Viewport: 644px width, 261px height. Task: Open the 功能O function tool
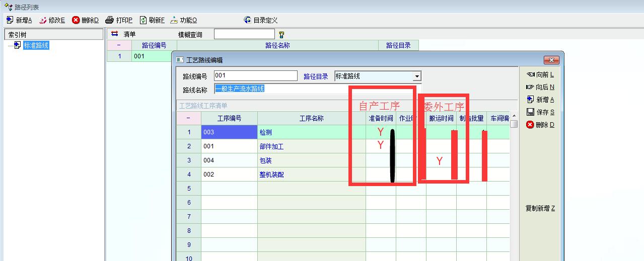coord(174,20)
